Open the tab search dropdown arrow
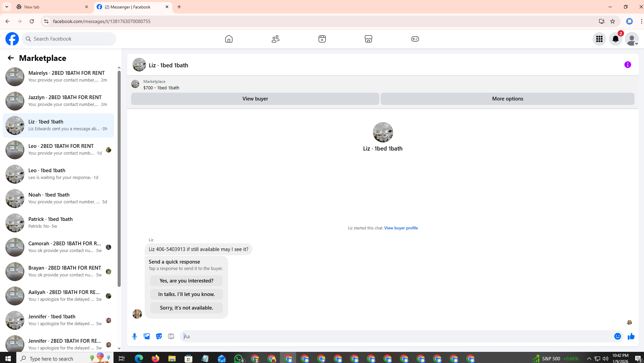 point(6,7)
